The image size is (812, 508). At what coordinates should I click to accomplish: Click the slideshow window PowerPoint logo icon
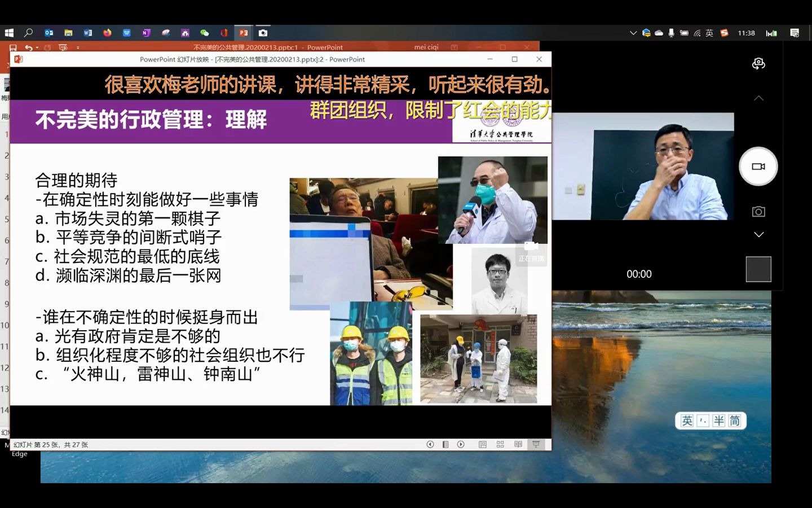[x=18, y=59]
